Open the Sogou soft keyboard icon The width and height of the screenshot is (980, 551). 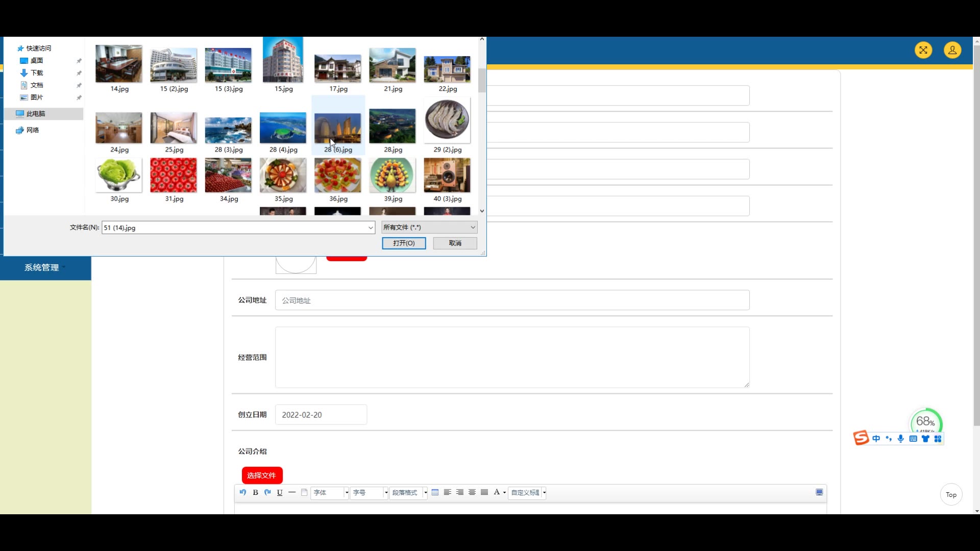[913, 439]
